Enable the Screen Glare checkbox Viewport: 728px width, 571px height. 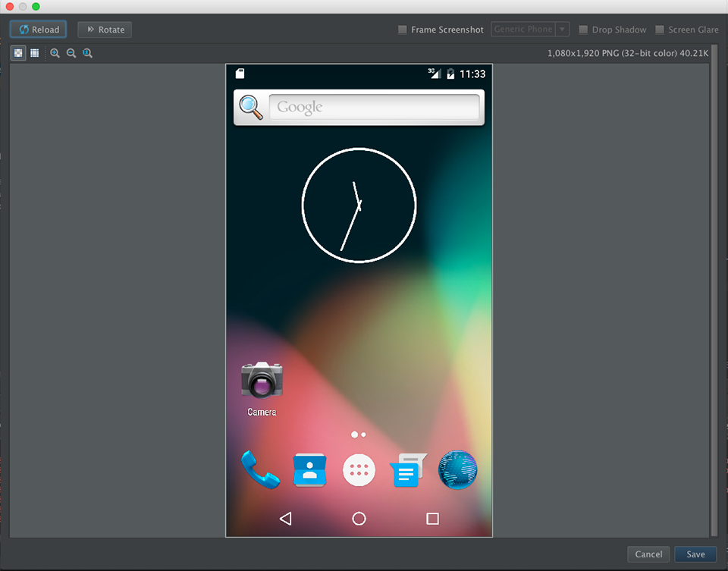tap(659, 30)
